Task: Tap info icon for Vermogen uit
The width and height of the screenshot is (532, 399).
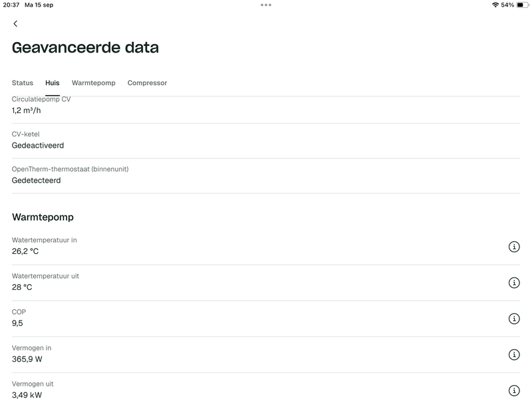Action: coord(514,390)
